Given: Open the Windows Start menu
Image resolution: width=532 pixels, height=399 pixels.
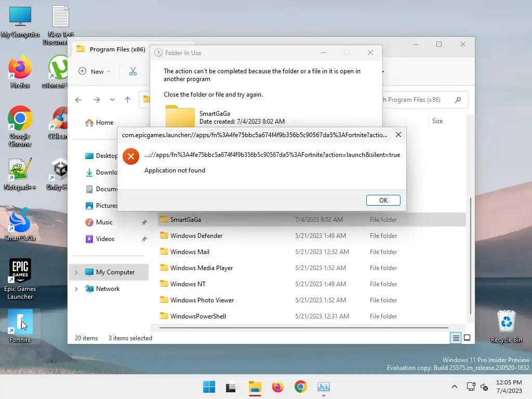Looking at the screenshot, I should click(209, 387).
